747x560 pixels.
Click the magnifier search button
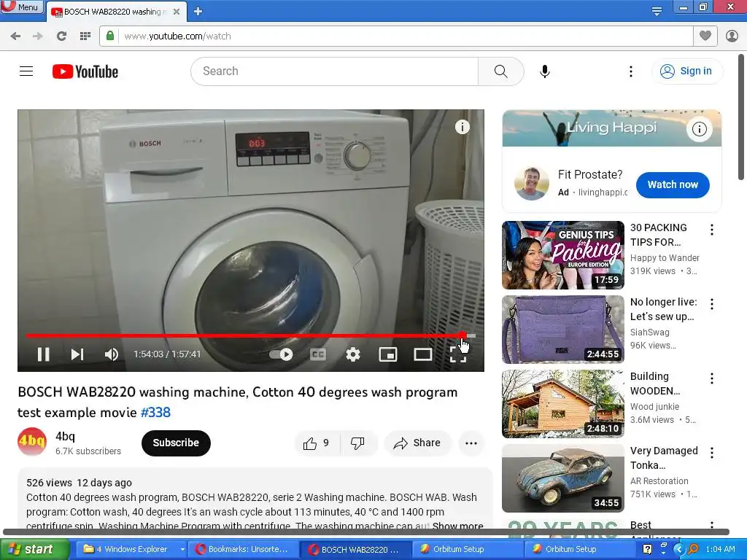tap(500, 71)
